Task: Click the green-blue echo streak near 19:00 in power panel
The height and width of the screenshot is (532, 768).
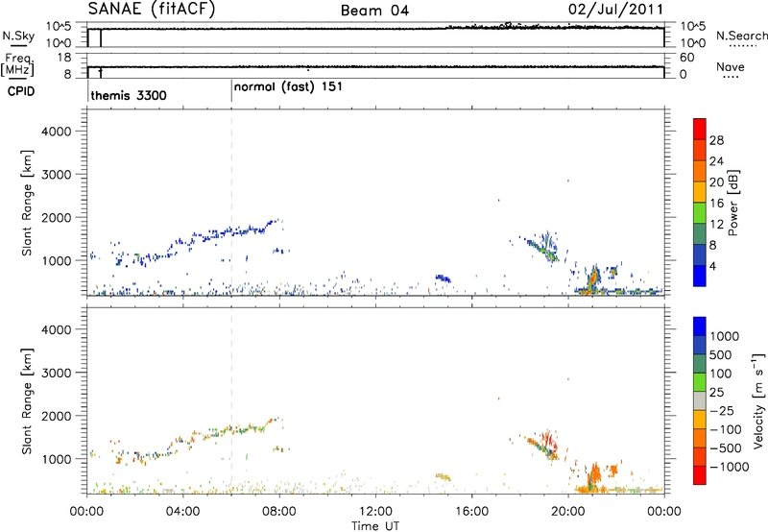Action: 544,250
